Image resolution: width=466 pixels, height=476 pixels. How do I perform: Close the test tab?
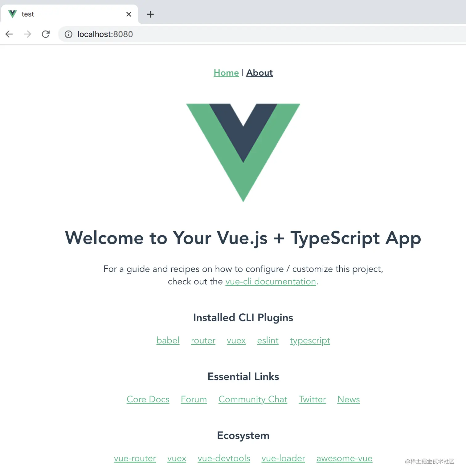(x=129, y=14)
